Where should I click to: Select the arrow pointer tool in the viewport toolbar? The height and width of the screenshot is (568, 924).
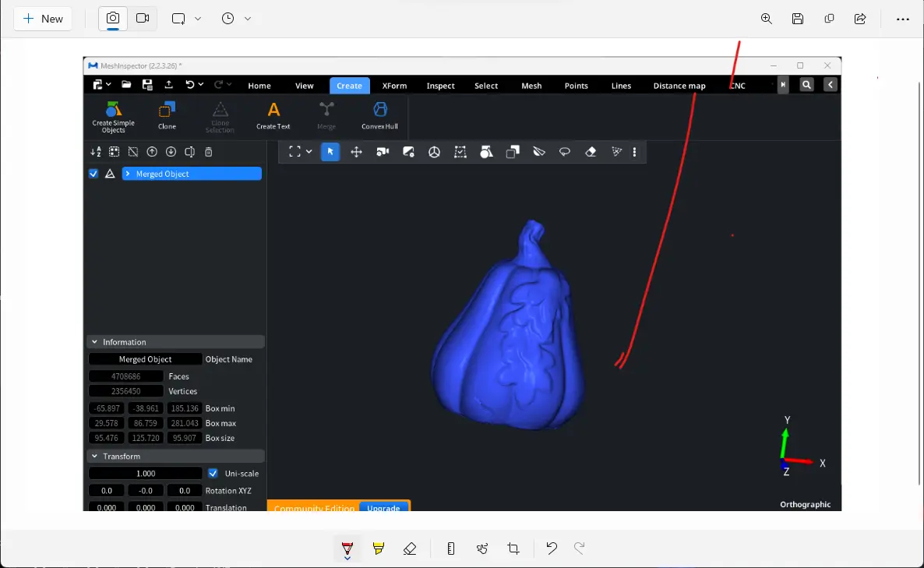point(330,152)
